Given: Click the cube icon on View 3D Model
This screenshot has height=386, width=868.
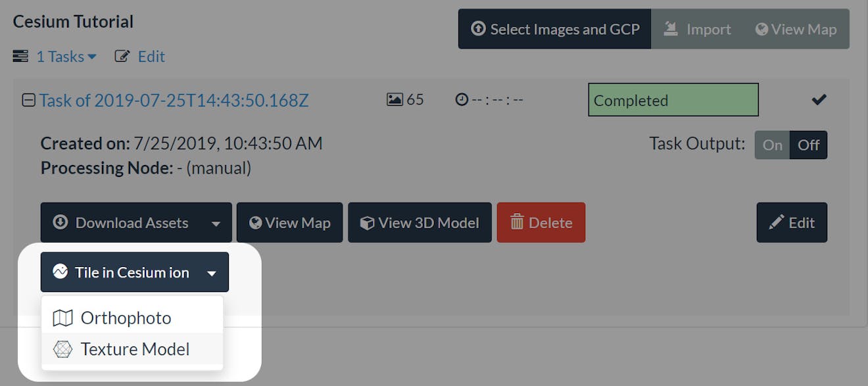Looking at the screenshot, I should [368, 223].
